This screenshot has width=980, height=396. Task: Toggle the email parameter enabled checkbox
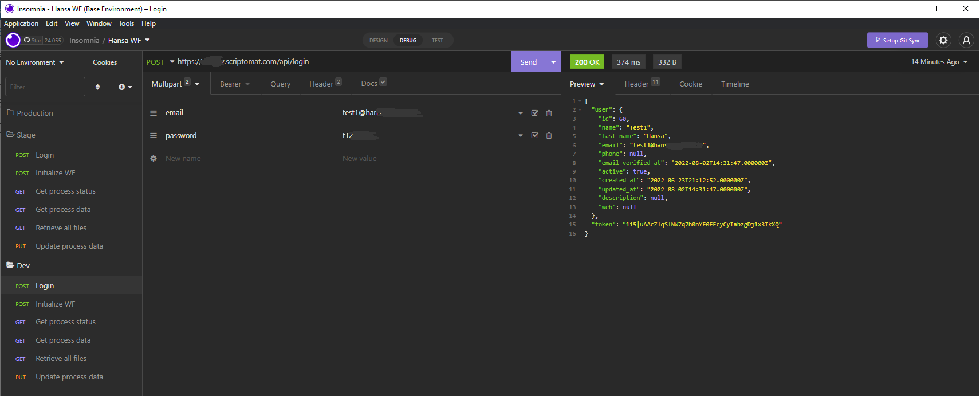pyautogui.click(x=534, y=113)
